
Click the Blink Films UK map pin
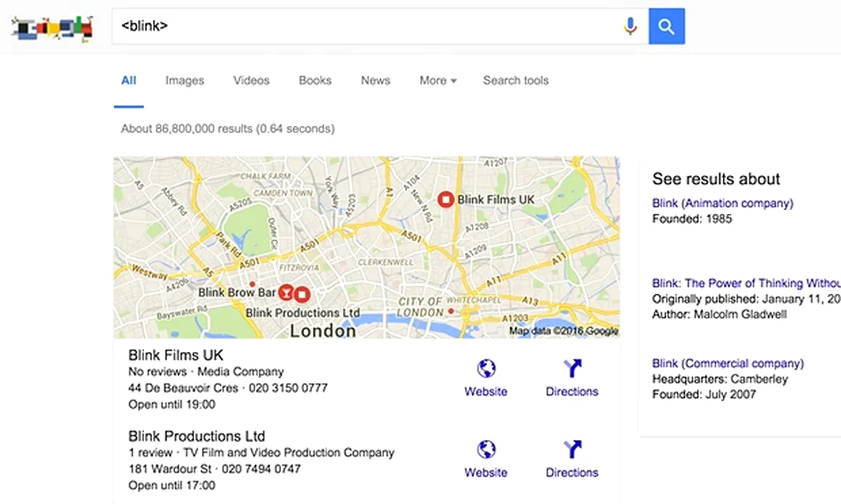445,199
